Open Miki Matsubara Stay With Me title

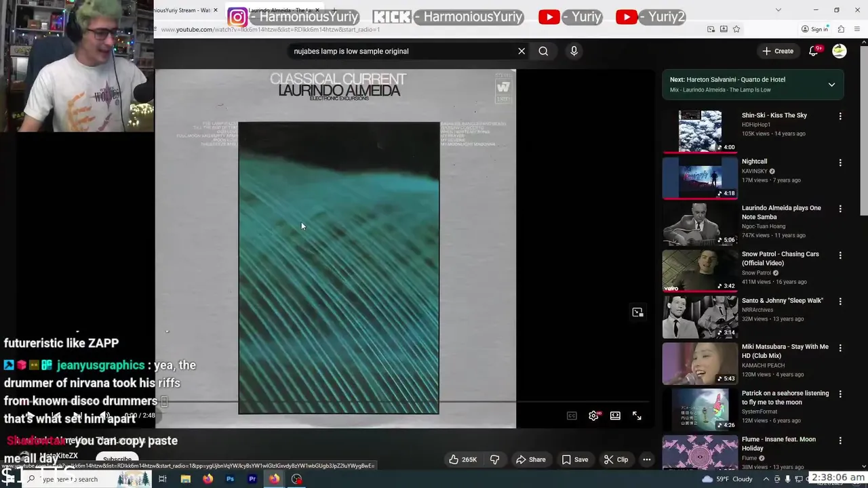click(785, 351)
